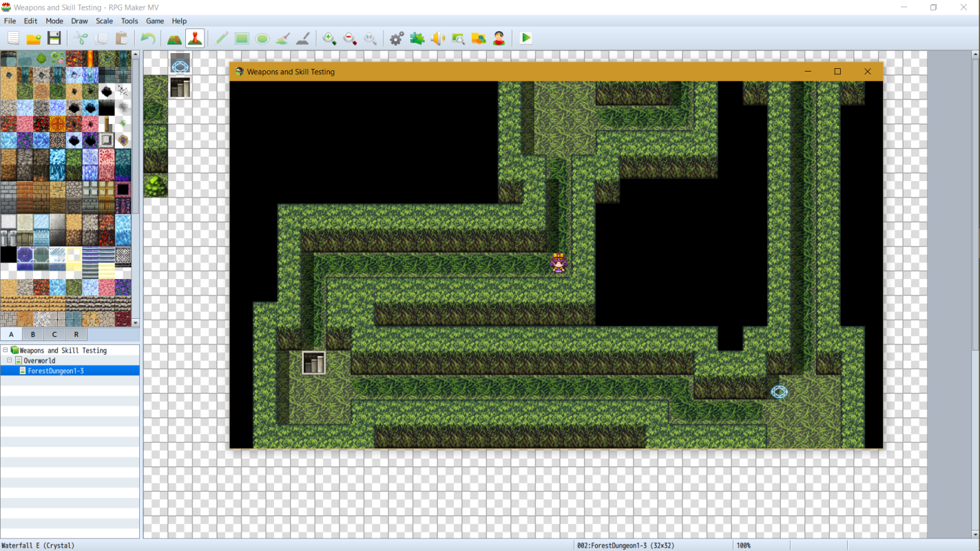Click the crystal teleport event in the map editor
The height and width of the screenshot is (551, 980).
tap(180, 63)
